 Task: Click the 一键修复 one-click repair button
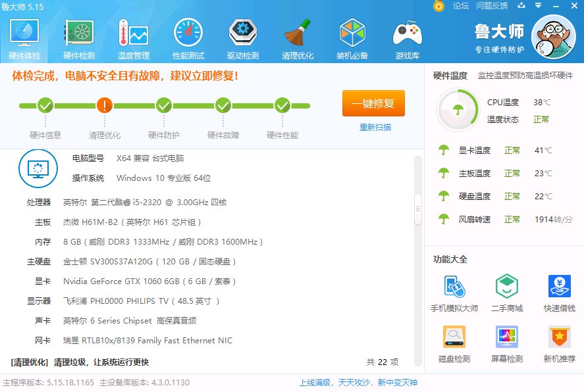(x=373, y=103)
